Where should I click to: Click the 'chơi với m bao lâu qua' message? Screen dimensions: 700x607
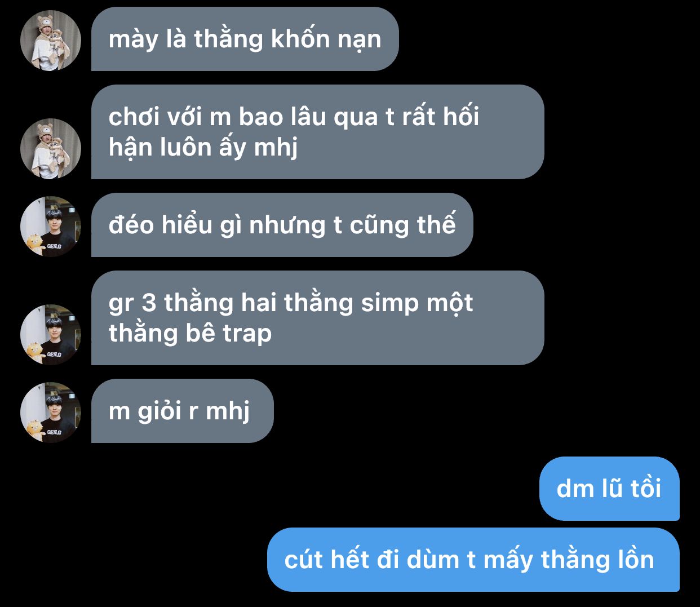[x=318, y=132]
